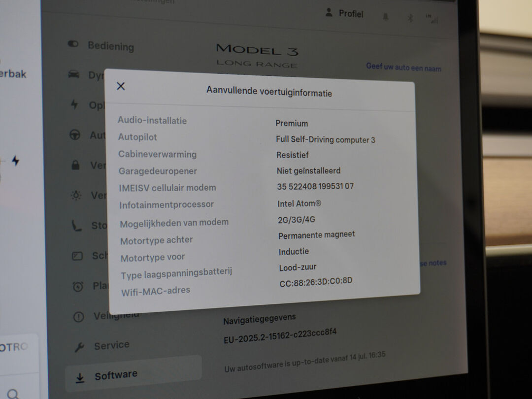Open Bluetooth settings via the status icon

[x=410, y=18]
